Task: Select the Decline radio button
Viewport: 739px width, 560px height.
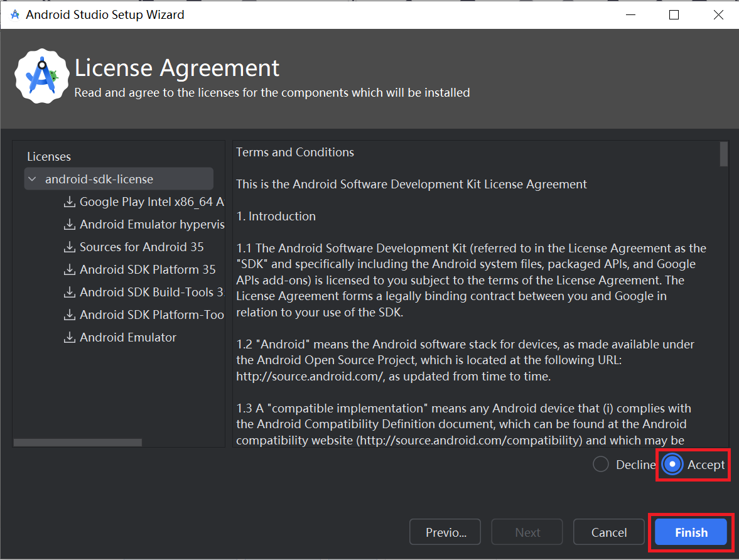Action: [x=601, y=465]
